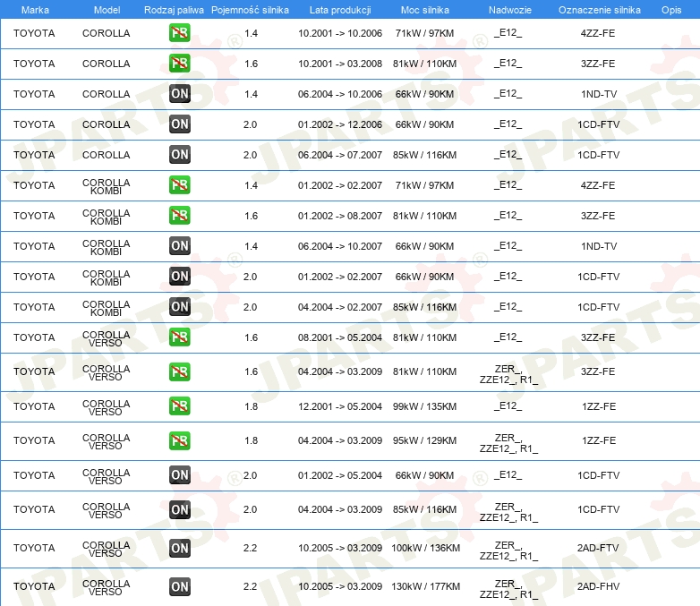Click engine code 4ZZ-FE in the 10.2001 Corolla row

click(x=598, y=33)
